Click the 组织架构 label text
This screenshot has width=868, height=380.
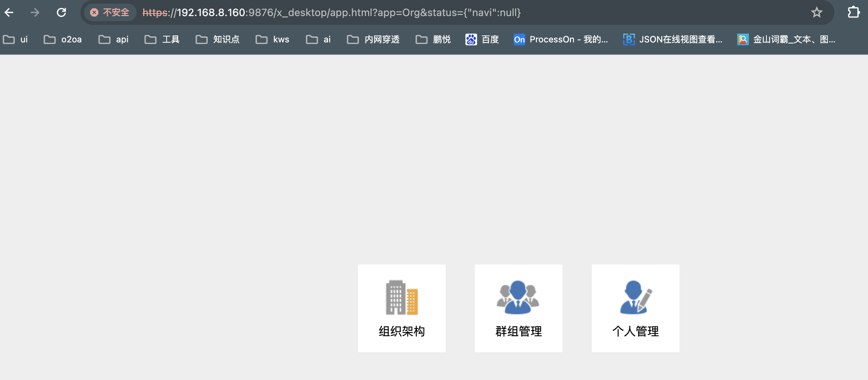402,331
